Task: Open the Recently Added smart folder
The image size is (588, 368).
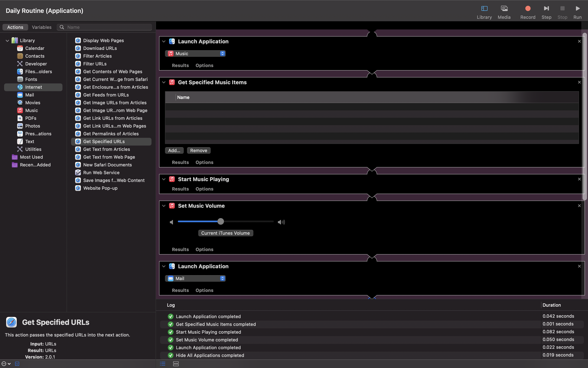Action: click(33, 165)
